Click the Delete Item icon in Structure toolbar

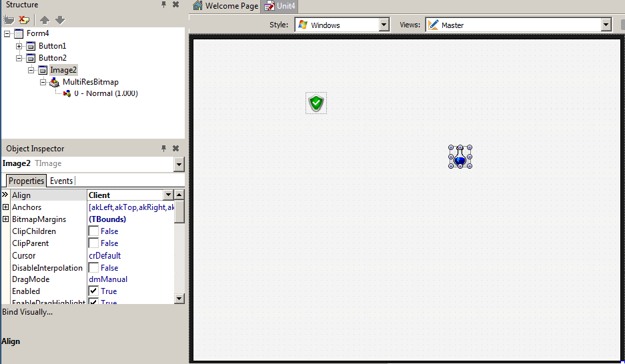click(24, 20)
